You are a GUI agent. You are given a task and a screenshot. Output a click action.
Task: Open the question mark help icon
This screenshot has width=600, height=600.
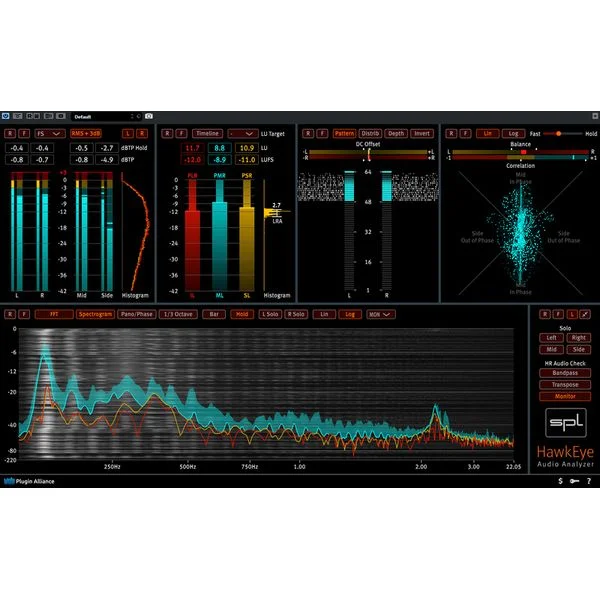(589, 481)
